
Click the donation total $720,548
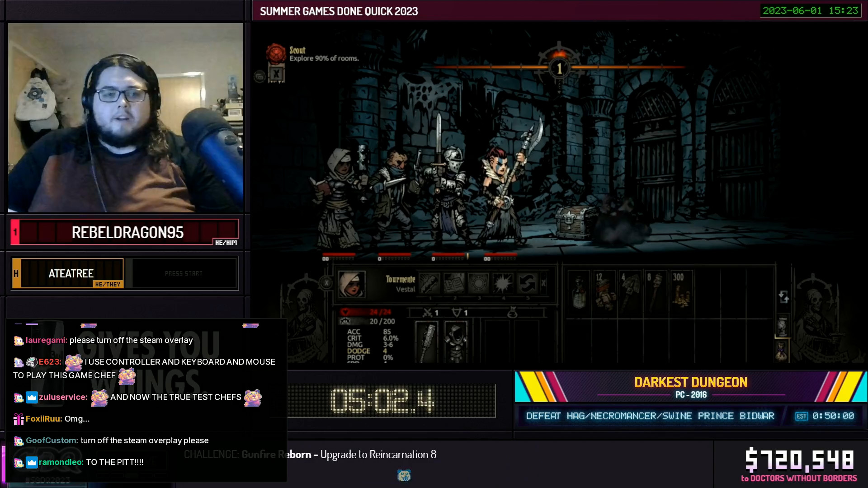pyautogui.click(x=799, y=460)
